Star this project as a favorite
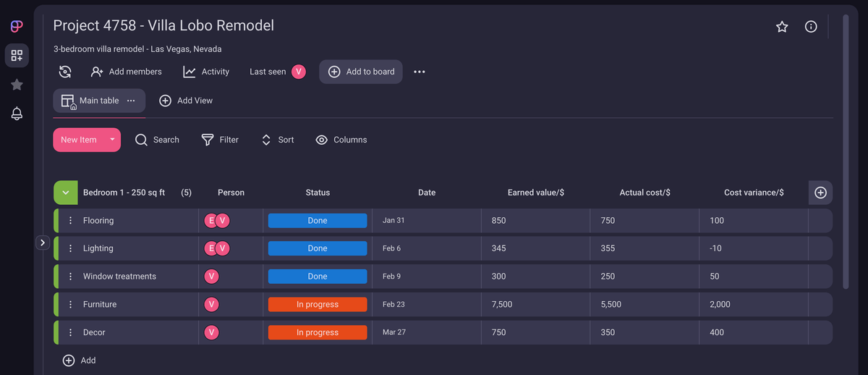 [x=782, y=27]
